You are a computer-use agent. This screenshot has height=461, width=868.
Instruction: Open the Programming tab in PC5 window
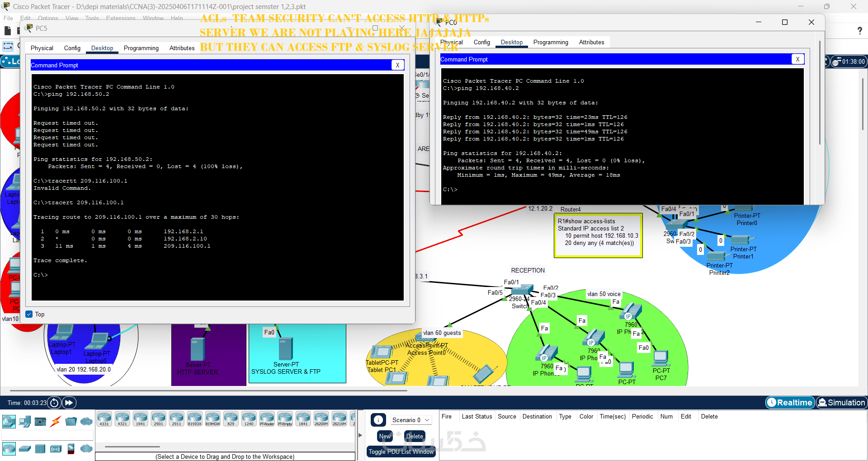(x=141, y=48)
